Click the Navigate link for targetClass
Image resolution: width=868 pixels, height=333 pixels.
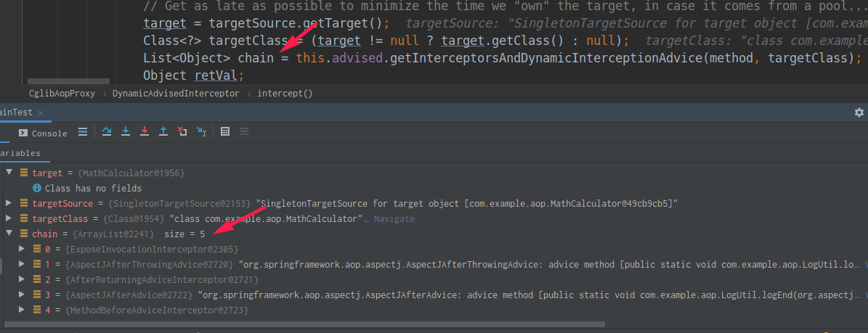pos(394,219)
